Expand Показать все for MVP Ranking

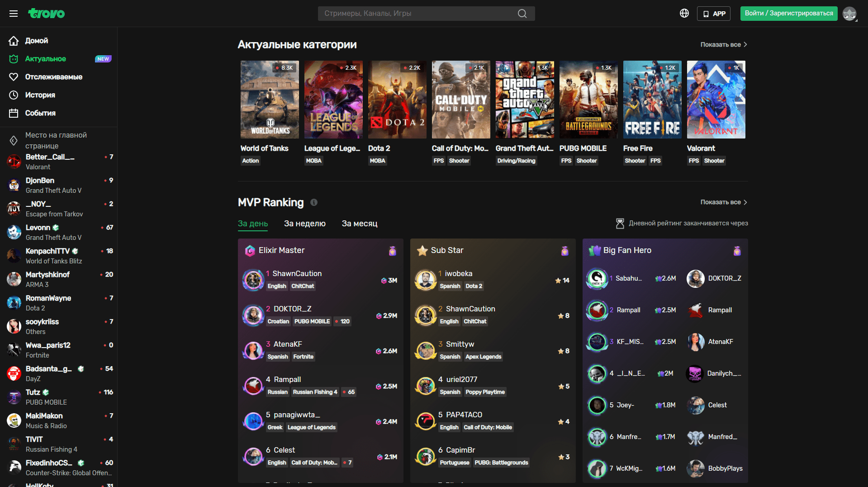click(x=723, y=202)
